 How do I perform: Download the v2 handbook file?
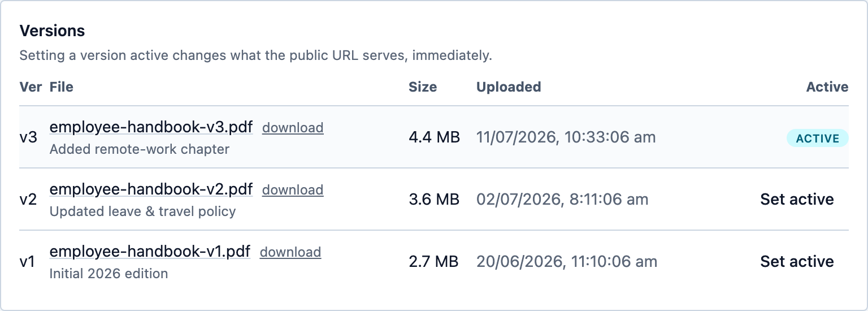pyautogui.click(x=293, y=190)
